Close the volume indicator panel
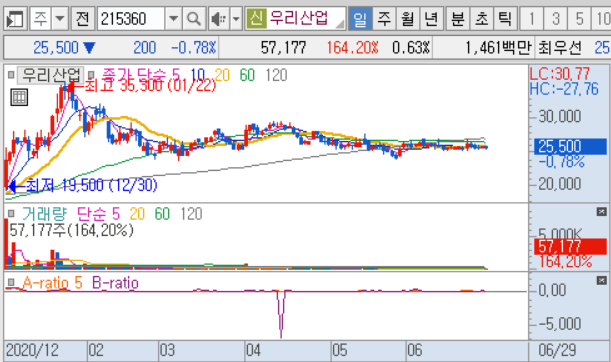Image resolution: width=611 pixels, height=362 pixels. click(601, 212)
